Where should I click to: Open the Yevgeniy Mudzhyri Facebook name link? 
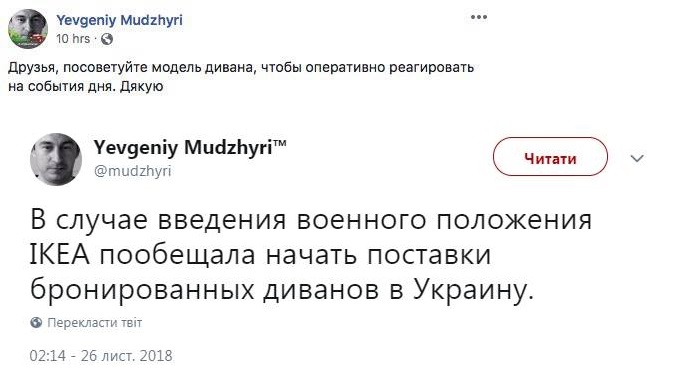tap(119, 20)
